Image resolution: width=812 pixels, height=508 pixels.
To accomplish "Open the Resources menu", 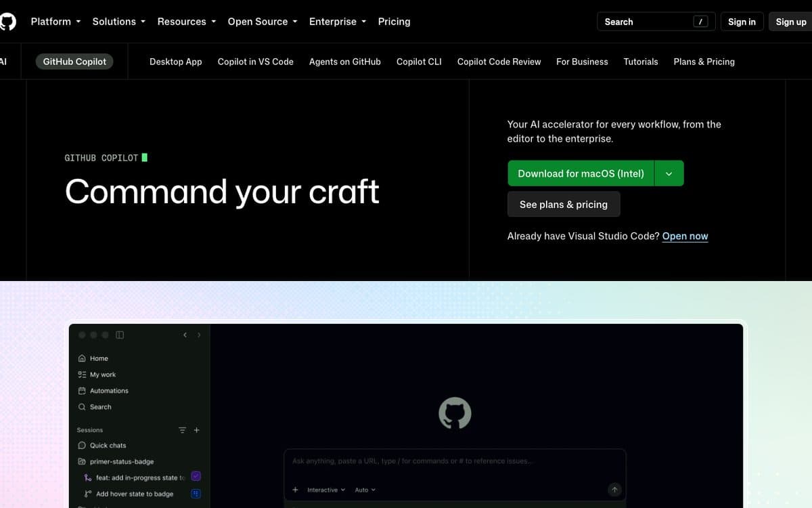I will click(x=187, y=22).
